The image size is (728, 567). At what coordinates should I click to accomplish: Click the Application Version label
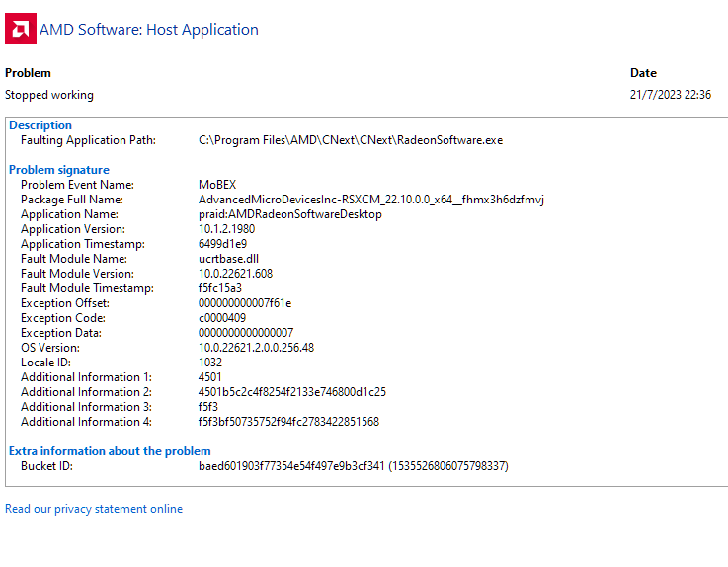tap(73, 229)
